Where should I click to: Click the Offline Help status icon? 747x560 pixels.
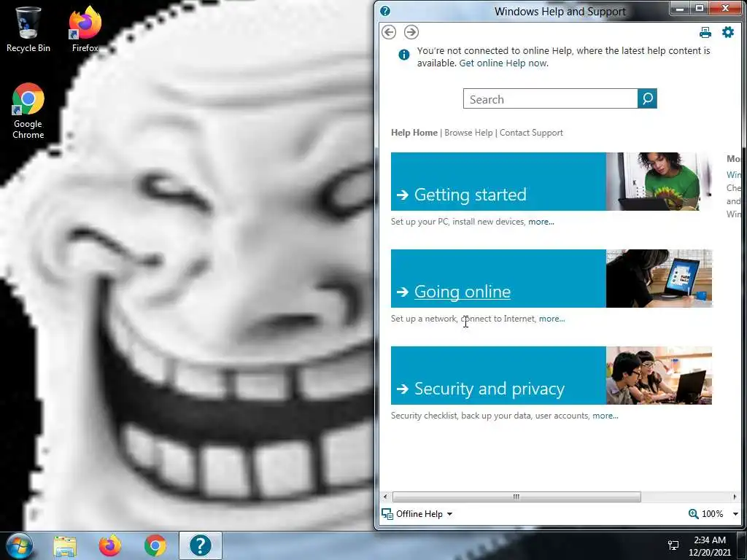387,514
